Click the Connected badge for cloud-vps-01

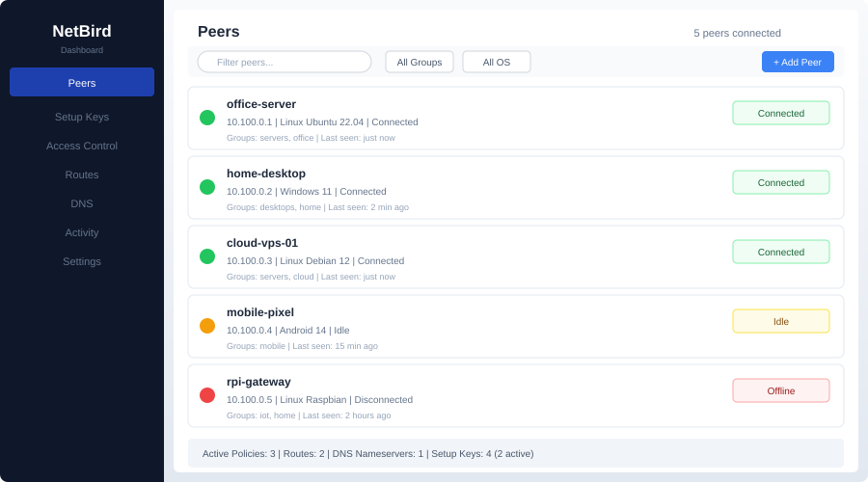(x=781, y=252)
